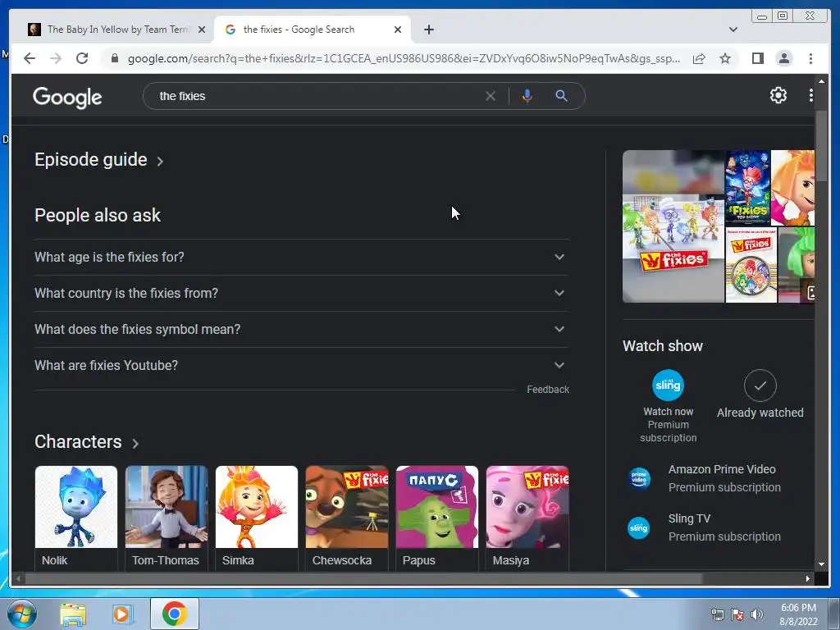Open the volume speaker tray icon

point(756,614)
